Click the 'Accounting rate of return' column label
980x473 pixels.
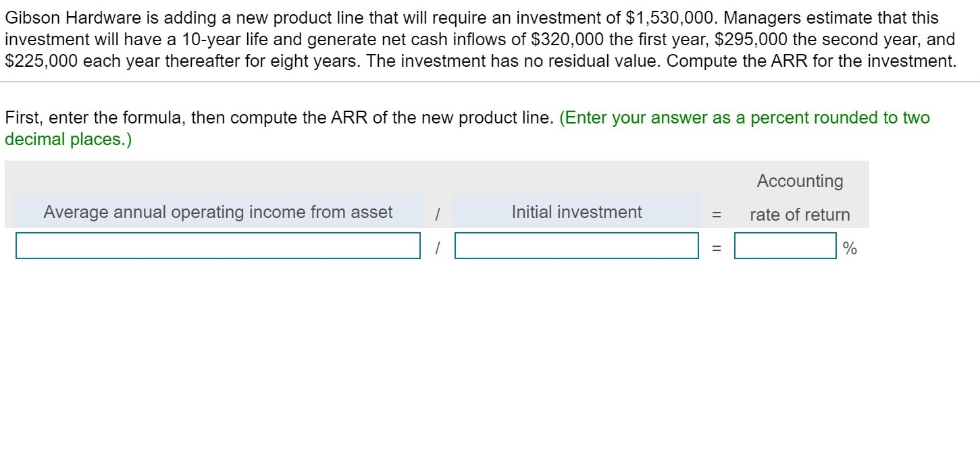click(x=800, y=198)
